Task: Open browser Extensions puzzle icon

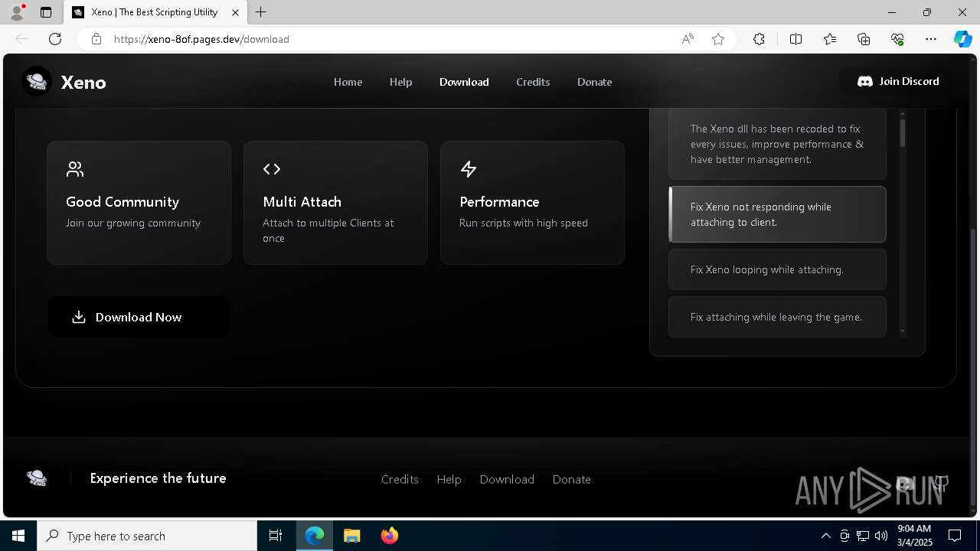Action: click(x=759, y=39)
